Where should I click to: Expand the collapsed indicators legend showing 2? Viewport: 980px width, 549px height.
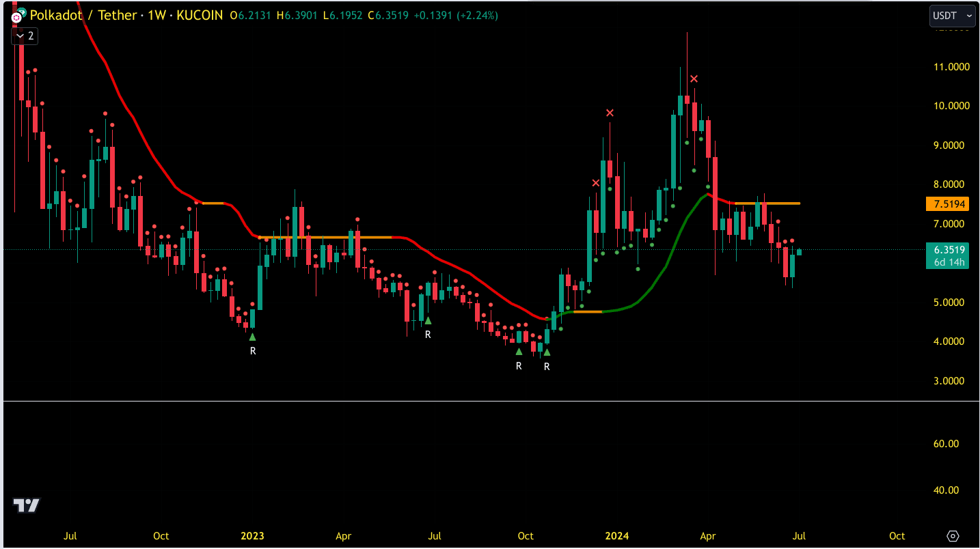[x=25, y=36]
